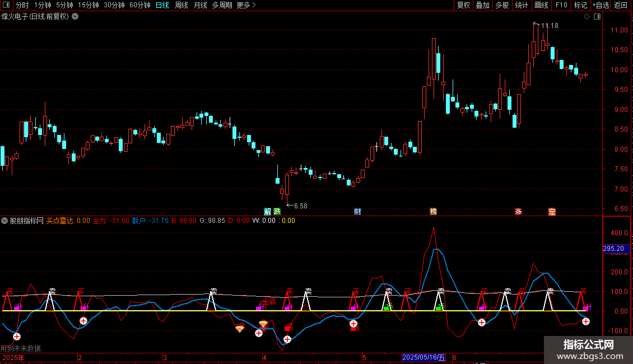Open the round dropdown next to 烽火电子 title
The width and height of the screenshot is (633, 364).
pos(75,17)
